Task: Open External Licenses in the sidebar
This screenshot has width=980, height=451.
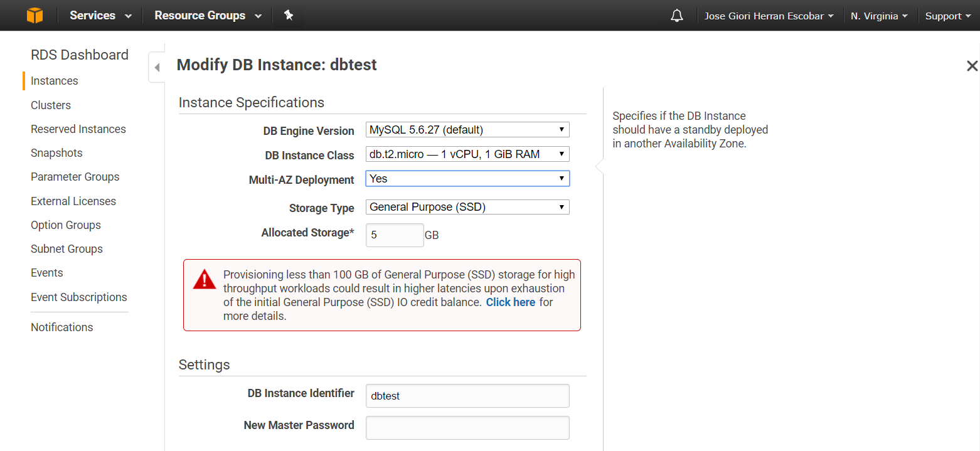Action: [x=73, y=201]
